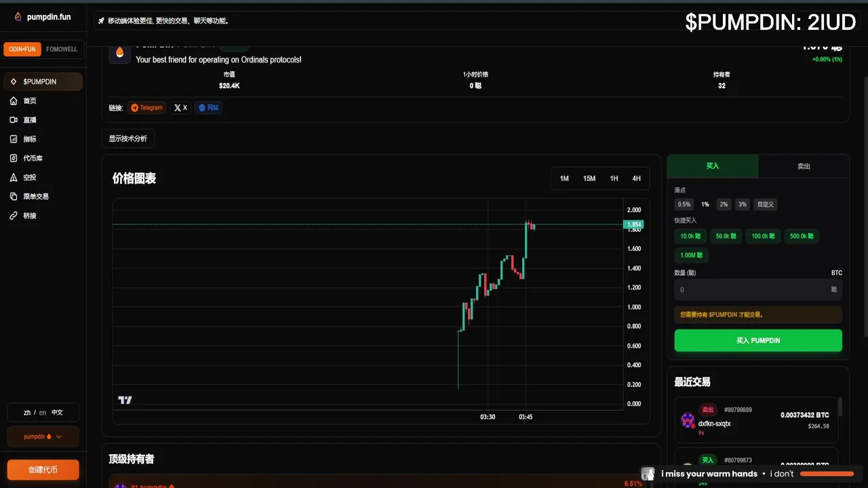This screenshot has width=868, height=488.
Task: Click the 0.00373432 BTC trade amount
Action: [x=805, y=415]
